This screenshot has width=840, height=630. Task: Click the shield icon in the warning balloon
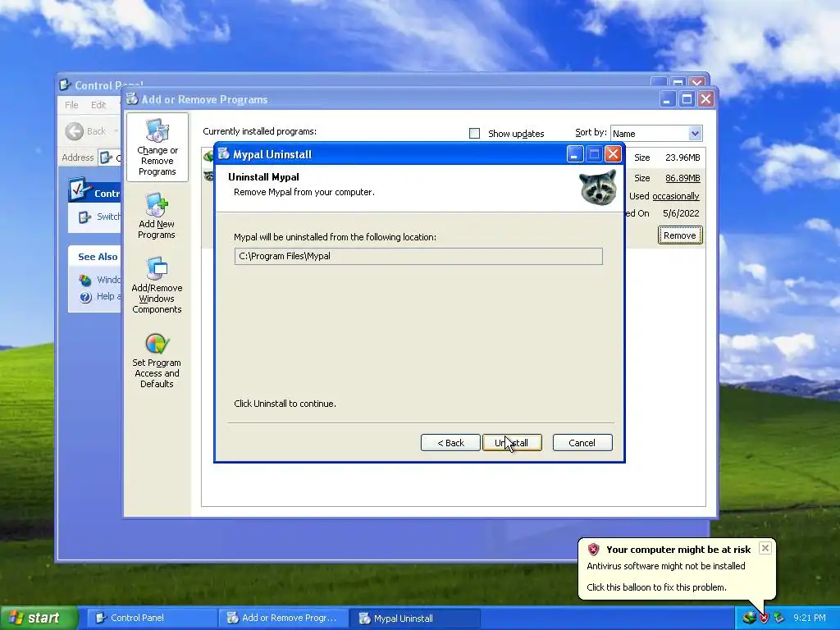click(594, 549)
